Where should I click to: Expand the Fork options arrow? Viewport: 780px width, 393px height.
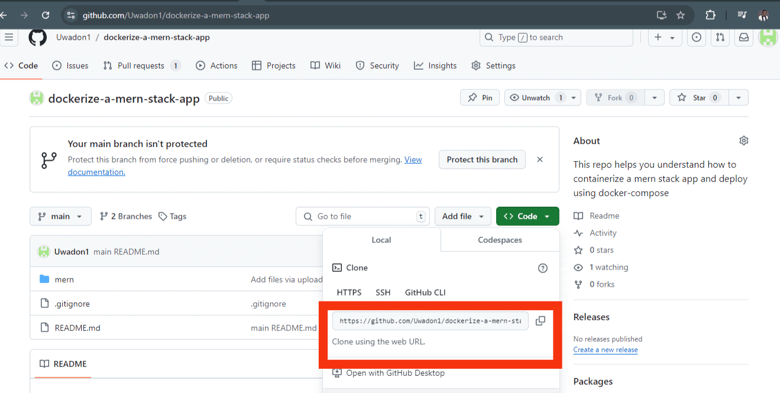[x=655, y=98]
